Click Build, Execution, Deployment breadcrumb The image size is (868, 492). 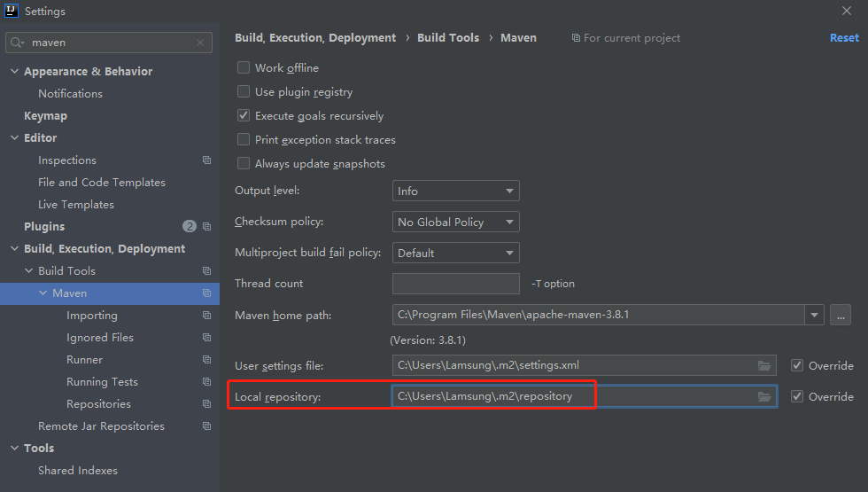pos(315,37)
